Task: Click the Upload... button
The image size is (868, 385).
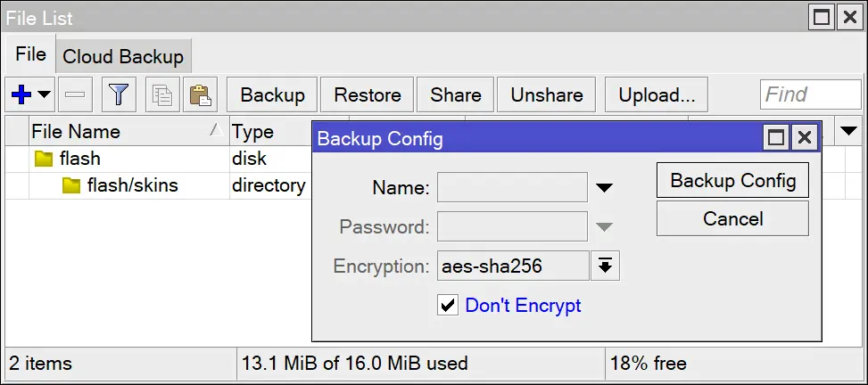Action: (x=657, y=94)
